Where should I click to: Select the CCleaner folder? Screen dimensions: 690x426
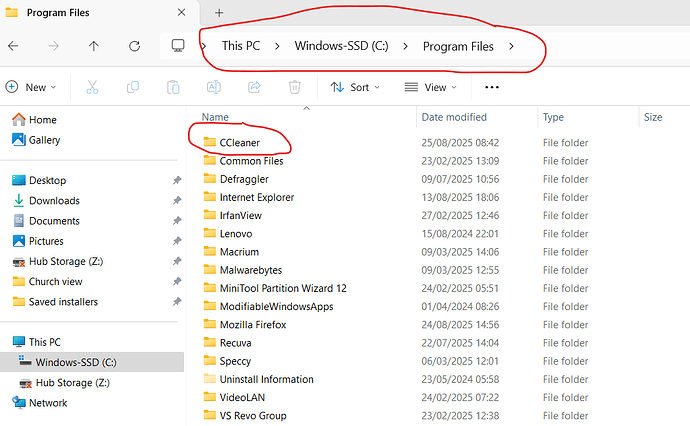coord(239,142)
